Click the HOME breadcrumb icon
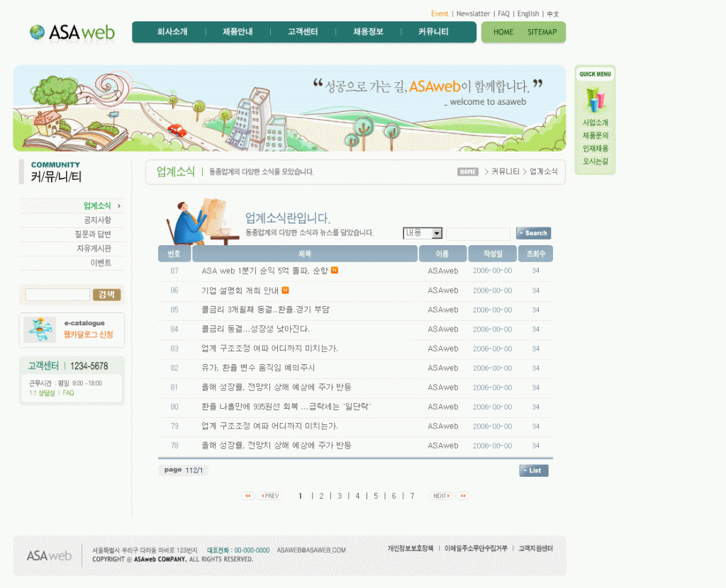 click(468, 171)
